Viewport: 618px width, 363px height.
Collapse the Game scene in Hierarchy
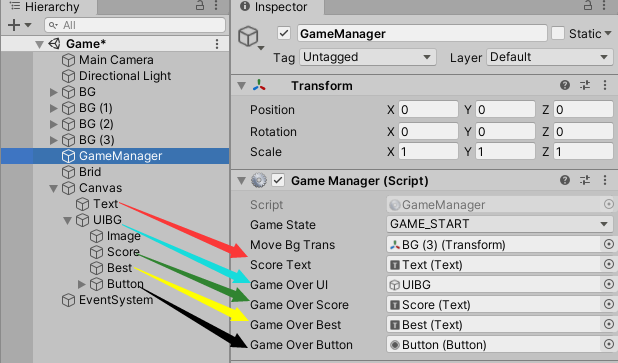tap(39, 44)
